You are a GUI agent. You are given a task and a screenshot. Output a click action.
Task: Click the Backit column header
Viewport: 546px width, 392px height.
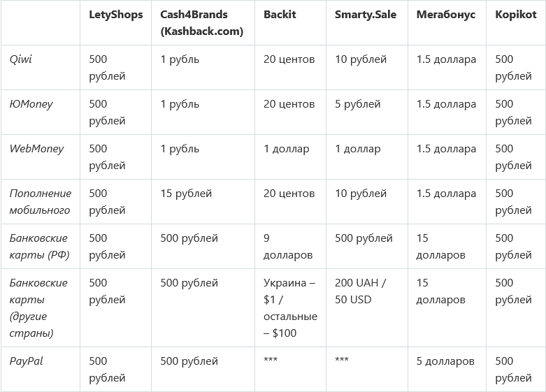coord(280,15)
